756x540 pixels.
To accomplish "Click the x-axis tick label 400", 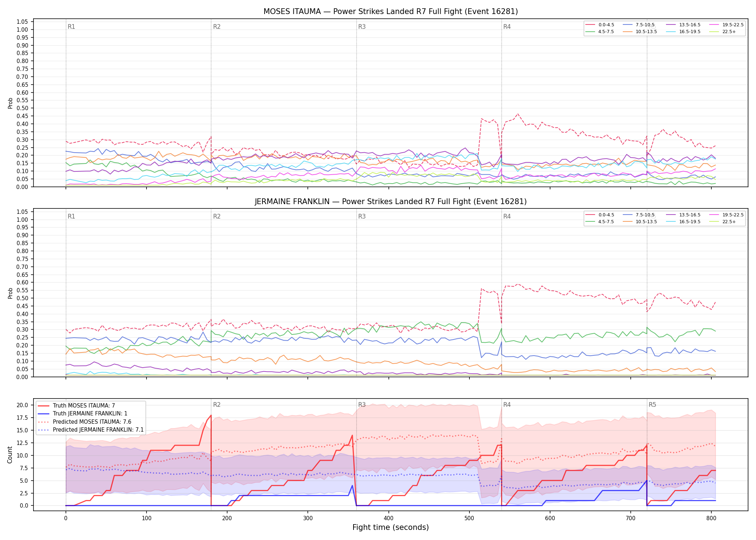I will pyautogui.click(x=389, y=519).
